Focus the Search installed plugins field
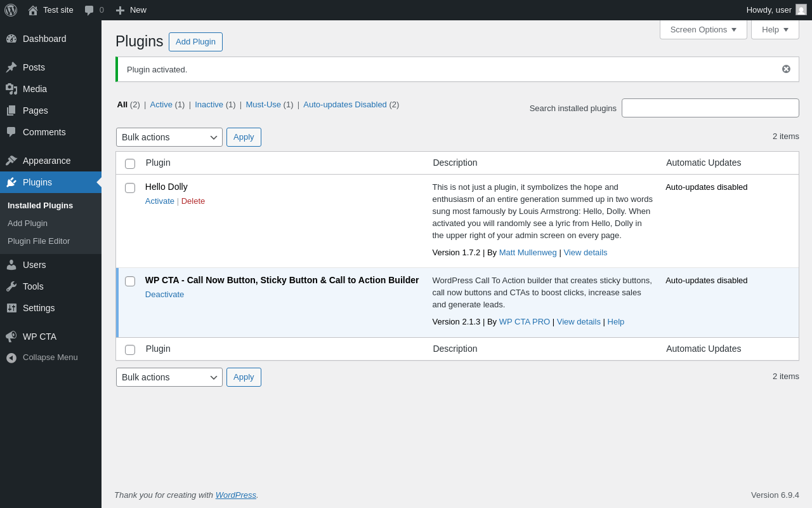812x508 pixels. 710,108
